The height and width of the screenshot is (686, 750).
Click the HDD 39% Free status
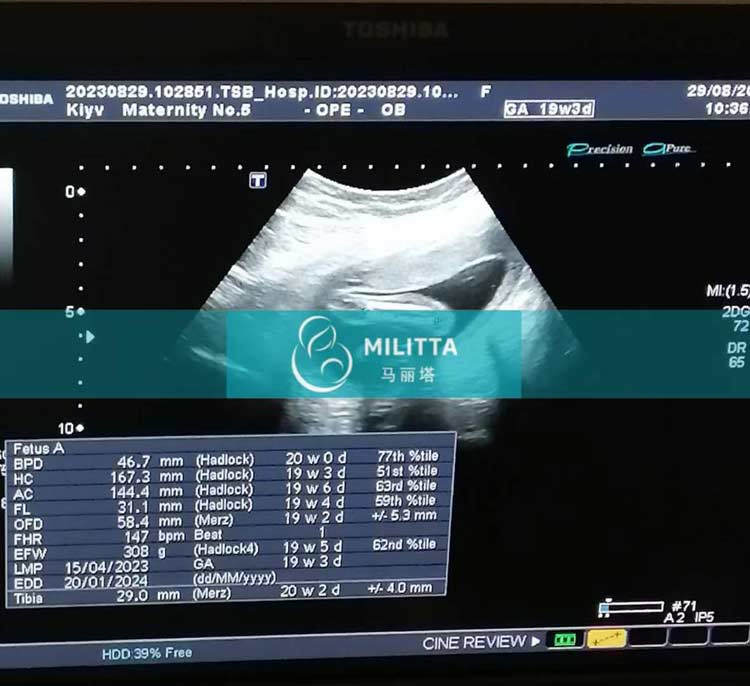147,653
